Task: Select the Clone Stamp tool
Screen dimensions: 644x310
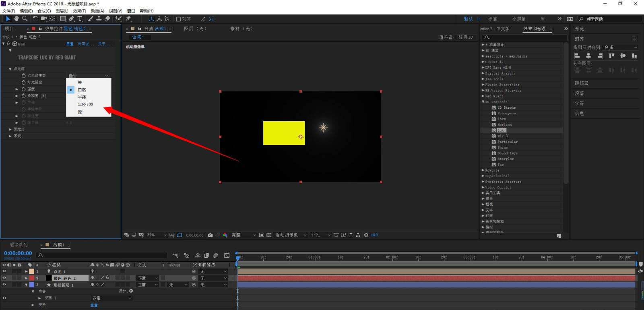Action: [x=99, y=19]
